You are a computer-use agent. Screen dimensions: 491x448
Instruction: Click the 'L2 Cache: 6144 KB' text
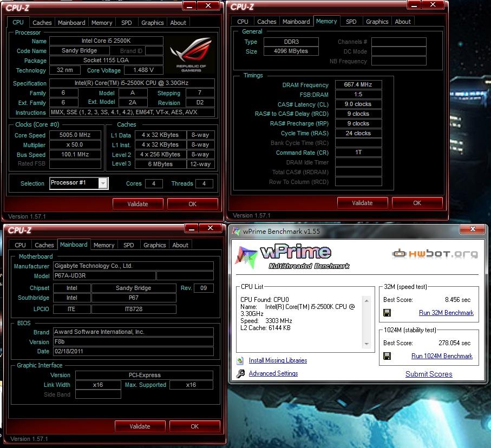point(265,328)
